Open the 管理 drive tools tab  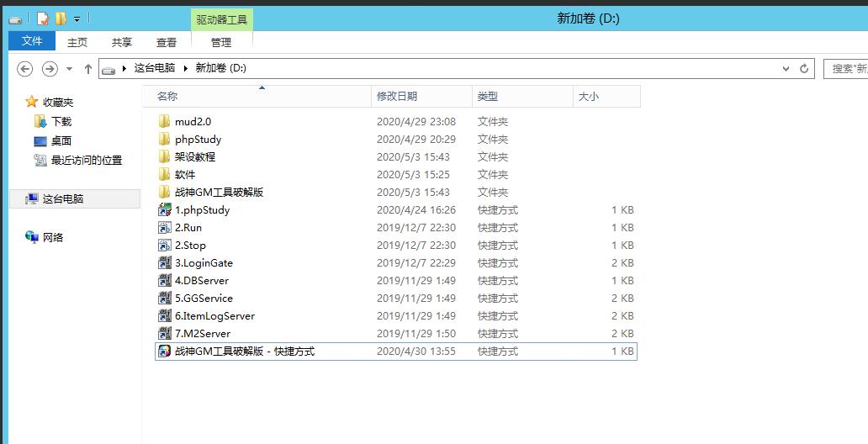coord(221,42)
